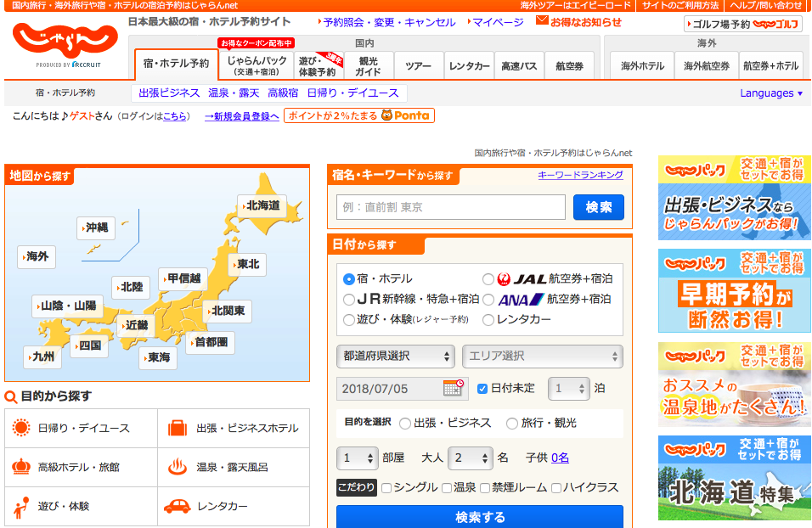This screenshot has width=812, height=528.
Task: Click 新規会員登録へ link
Action: (242, 116)
